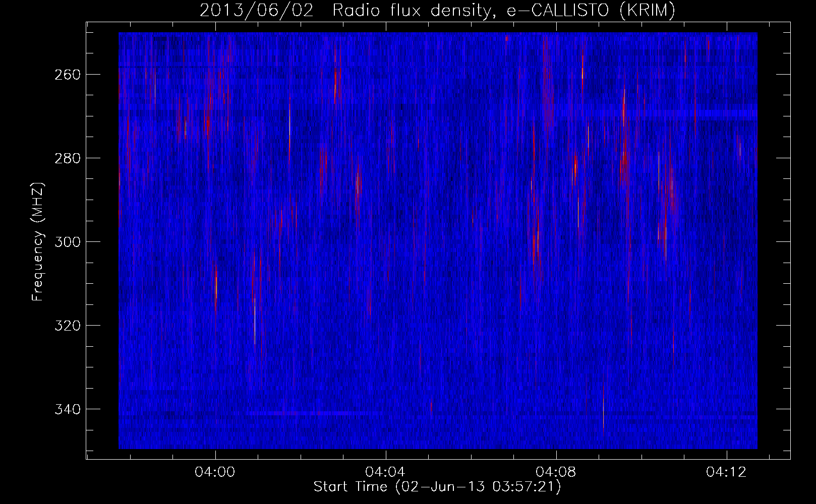Viewport: 816px width, 504px height.
Task: Click the 04:12 time tick label
Action: point(726,472)
